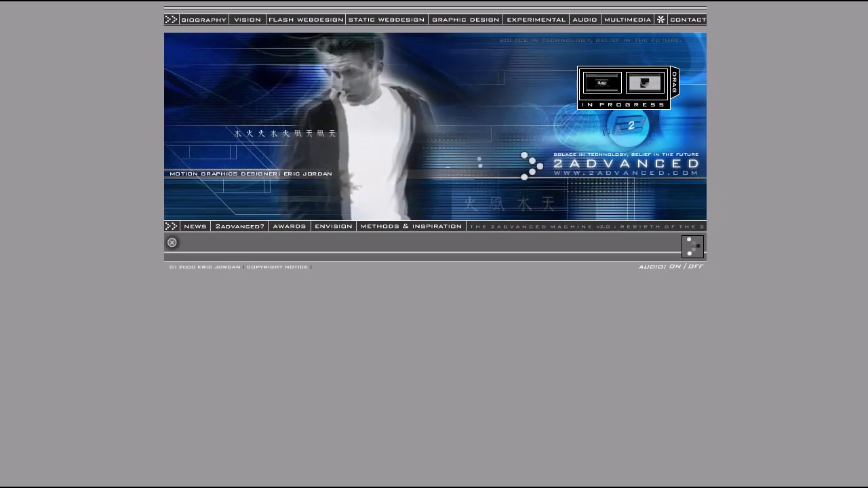The width and height of the screenshot is (868, 488).
Task: Click the (c) 2000 Eric Jordan text
Action: [x=205, y=267]
